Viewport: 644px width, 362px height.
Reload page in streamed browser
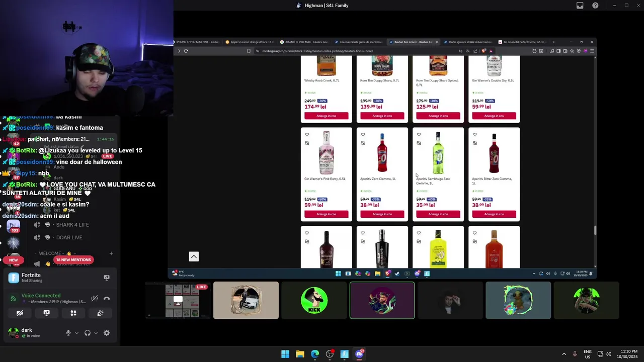(186, 51)
